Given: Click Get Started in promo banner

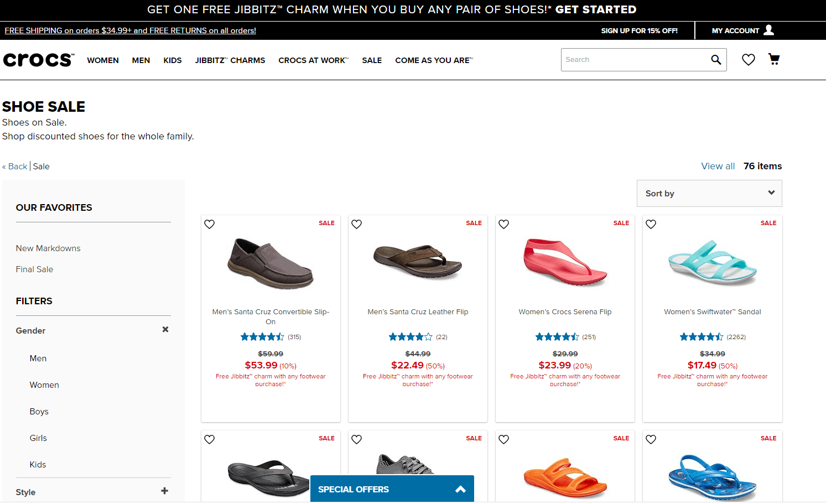Looking at the screenshot, I should [596, 9].
